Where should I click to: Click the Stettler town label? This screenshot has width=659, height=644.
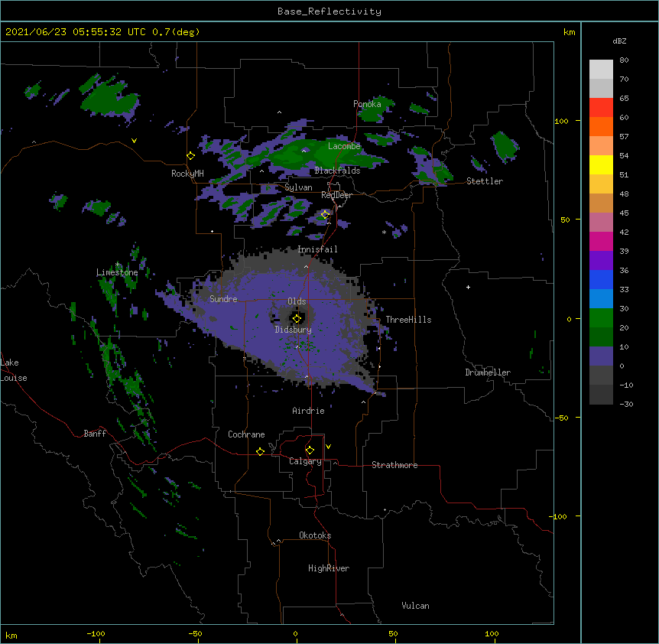485,181
